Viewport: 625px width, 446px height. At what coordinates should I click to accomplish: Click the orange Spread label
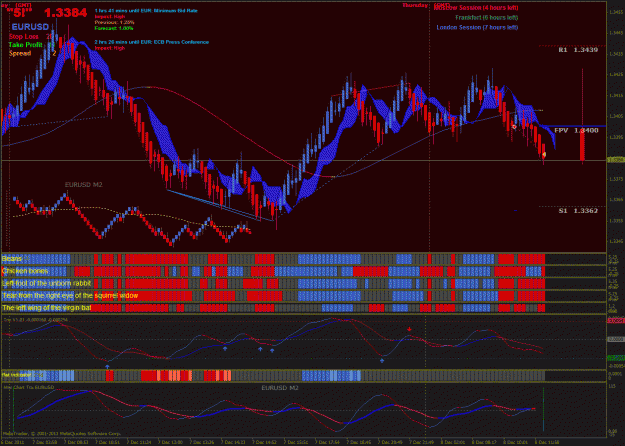click(20, 53)
